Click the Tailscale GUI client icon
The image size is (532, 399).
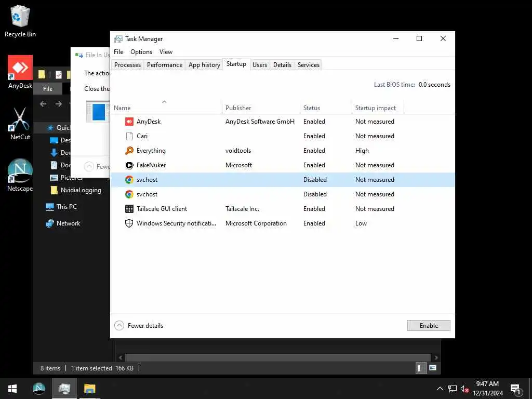pos(129,209)
